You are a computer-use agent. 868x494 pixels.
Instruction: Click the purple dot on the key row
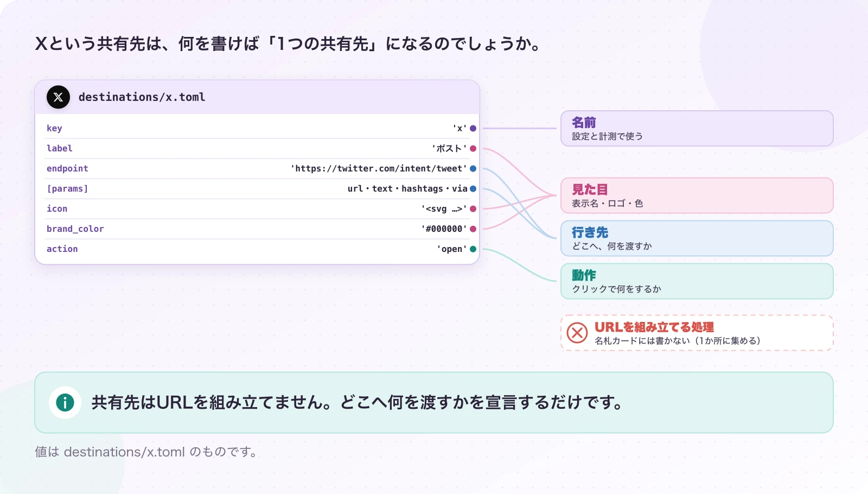pos(473,129)
